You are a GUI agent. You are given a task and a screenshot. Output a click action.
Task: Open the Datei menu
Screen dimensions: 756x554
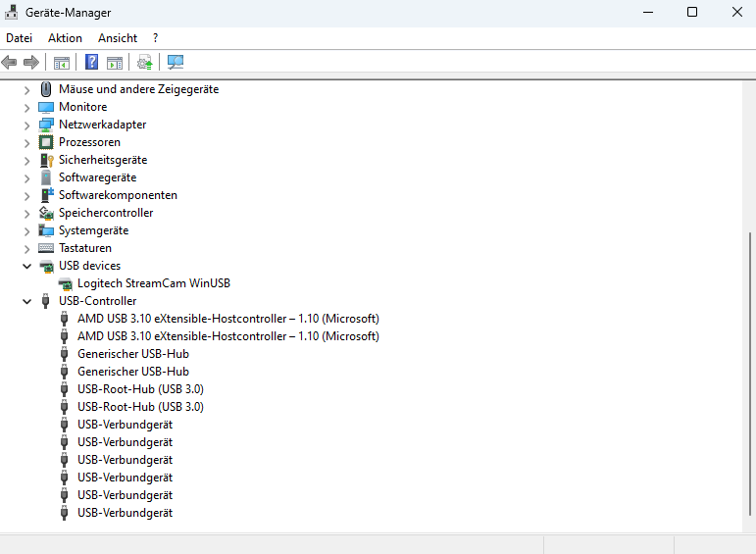pos(20,38)
